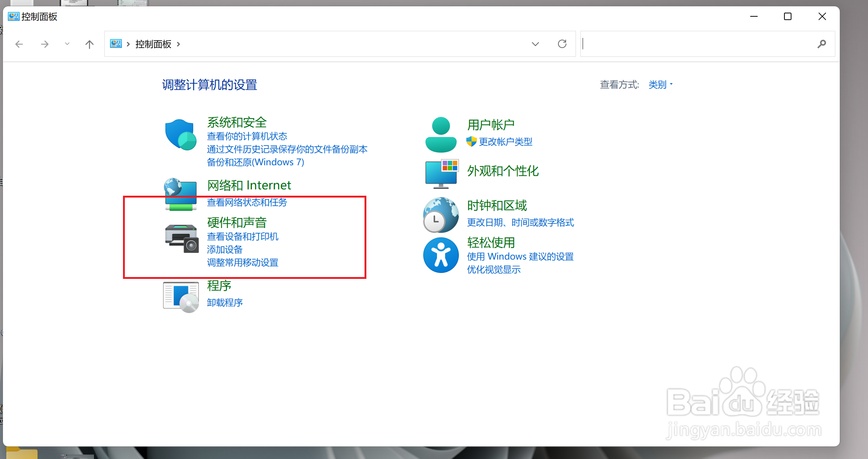
Task: Expand chevron after 控制面板 breadcrumb
Action: pyautogui.click(x=179, y=44)
